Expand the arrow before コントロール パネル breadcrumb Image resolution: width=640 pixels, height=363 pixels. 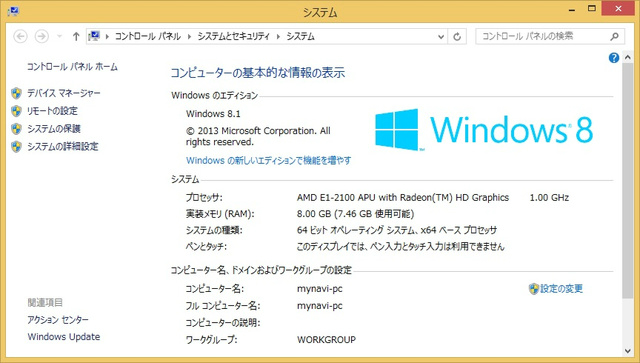pos(107,36)
